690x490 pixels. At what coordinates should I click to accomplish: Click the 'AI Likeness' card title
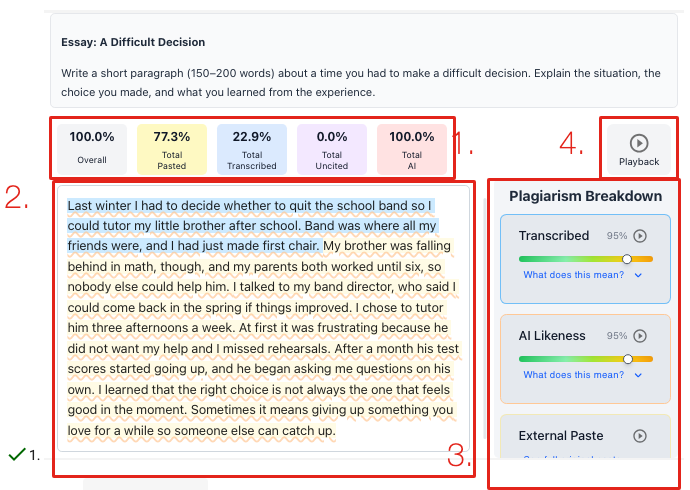coord(552,336)
